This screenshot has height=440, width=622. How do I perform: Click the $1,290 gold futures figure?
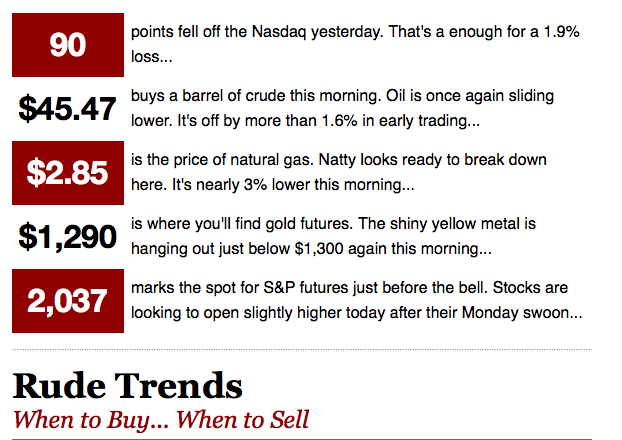(x=68, y=237)
